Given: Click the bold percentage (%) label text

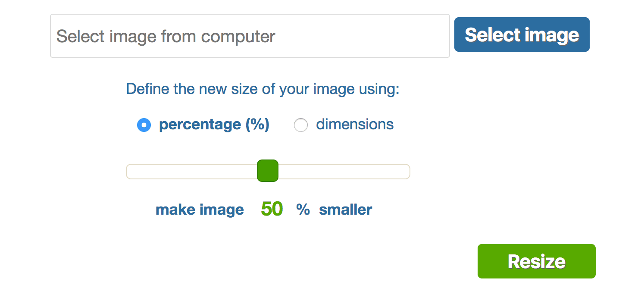Looking at the screenshot, I should (x=214, y=125).
